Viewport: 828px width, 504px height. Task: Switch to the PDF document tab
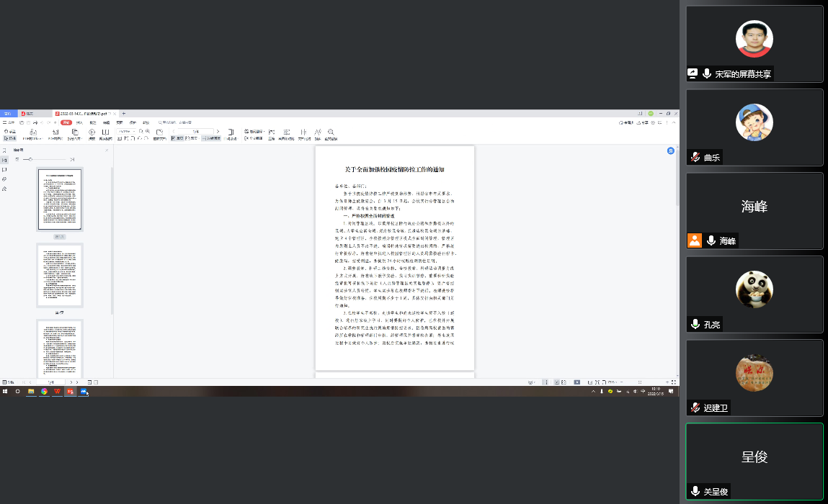(83, 114)
